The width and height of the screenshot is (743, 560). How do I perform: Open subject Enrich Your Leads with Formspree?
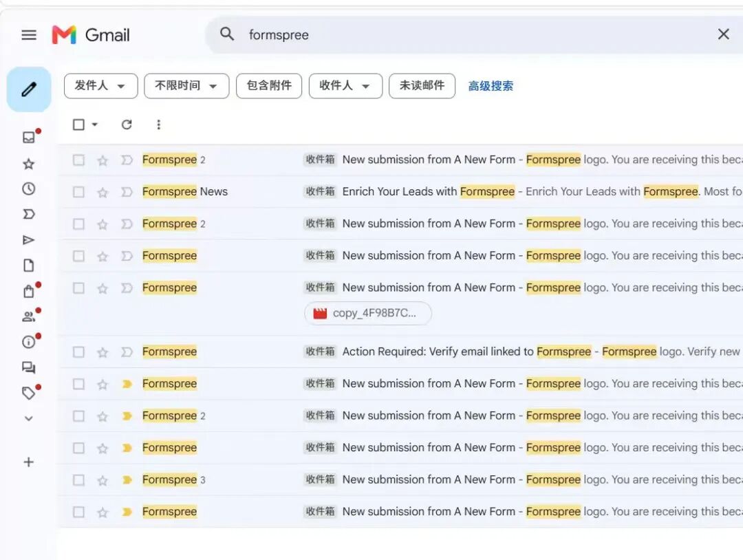(x=429, y=191)
